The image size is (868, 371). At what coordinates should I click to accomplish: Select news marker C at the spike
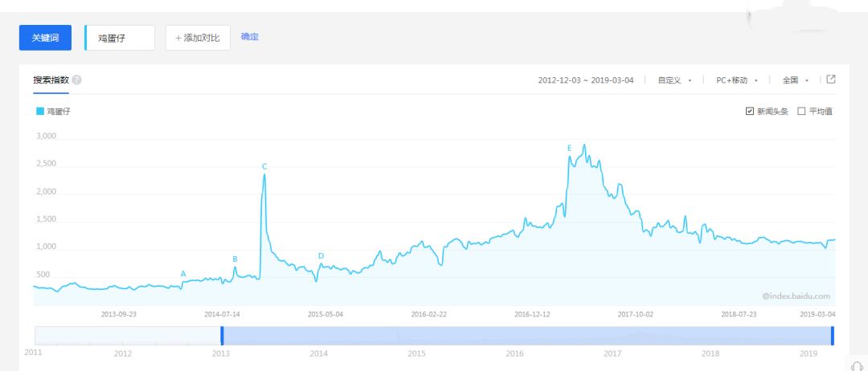264,166
